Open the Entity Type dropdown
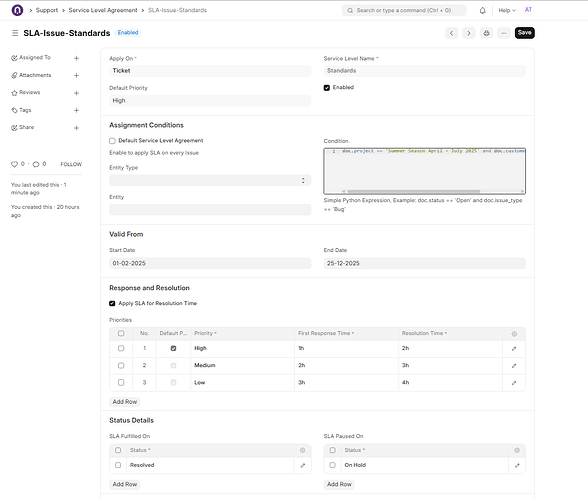 (210, 180)
